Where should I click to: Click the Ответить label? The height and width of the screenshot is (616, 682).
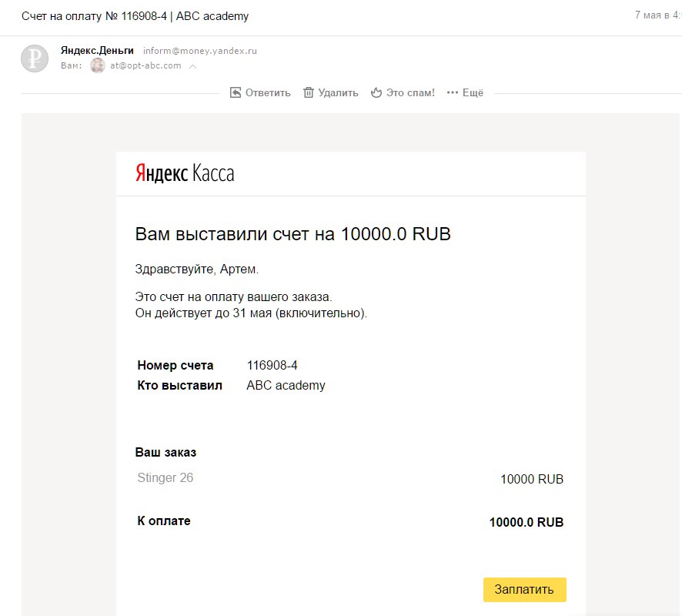(268, 92)
